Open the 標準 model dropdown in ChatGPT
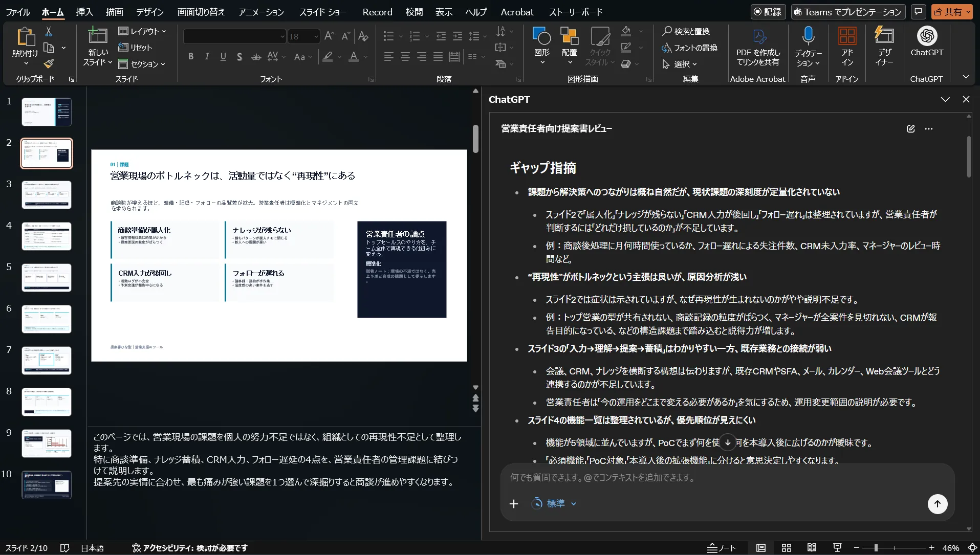The image size is (980, 555). click(554, 504)
